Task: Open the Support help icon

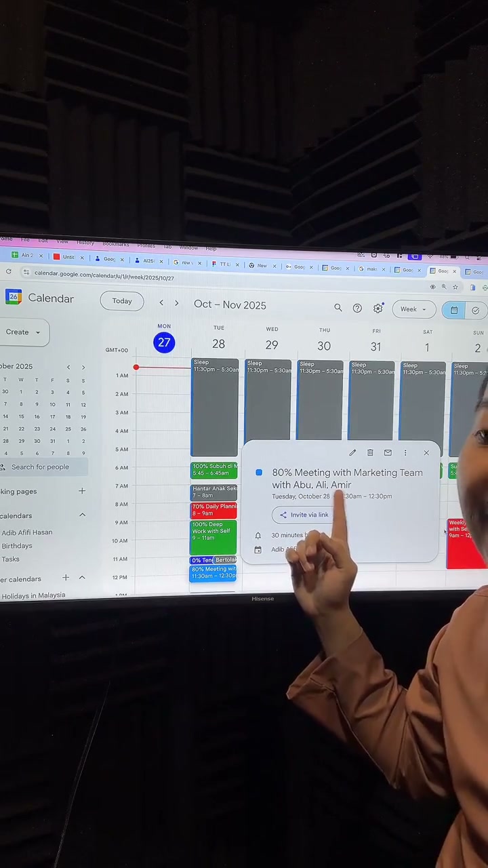Action: coord(357,309)
